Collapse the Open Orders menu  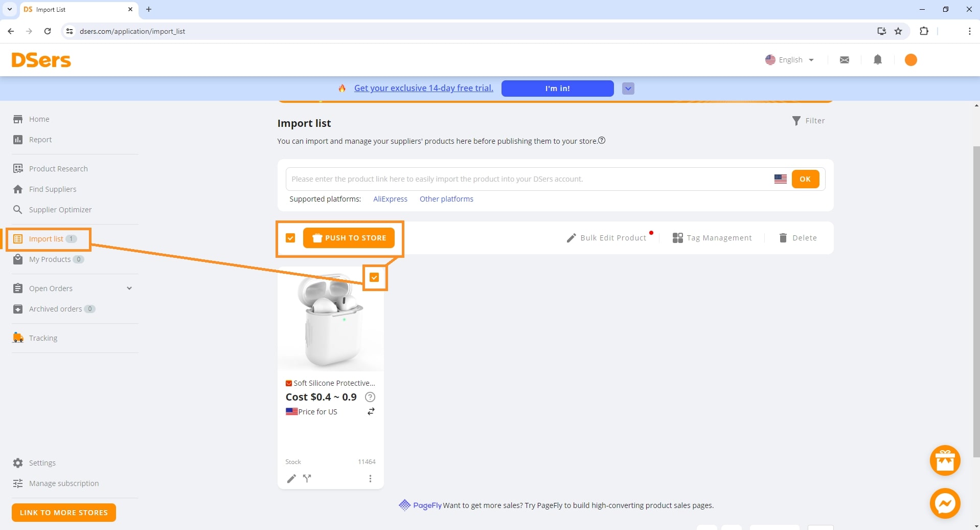coord(129,288)
